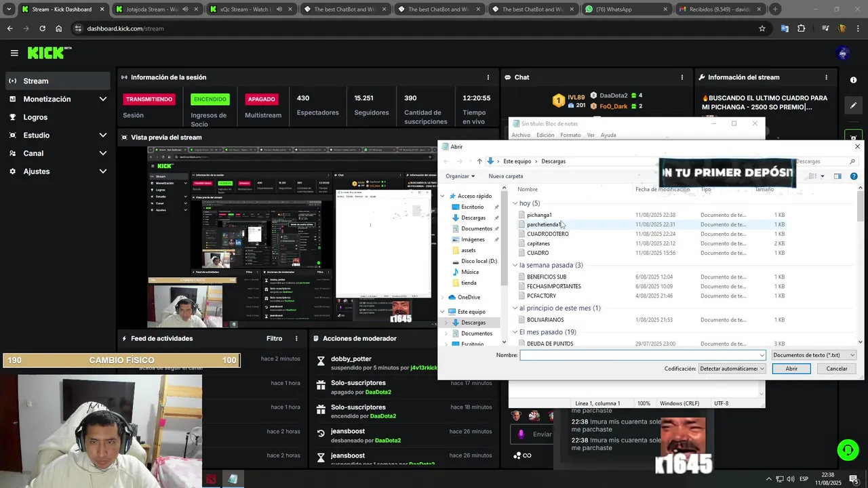Open the Edición menu in Bloc de notas
This screenshot has height=488, width=868.
point(545,135)
